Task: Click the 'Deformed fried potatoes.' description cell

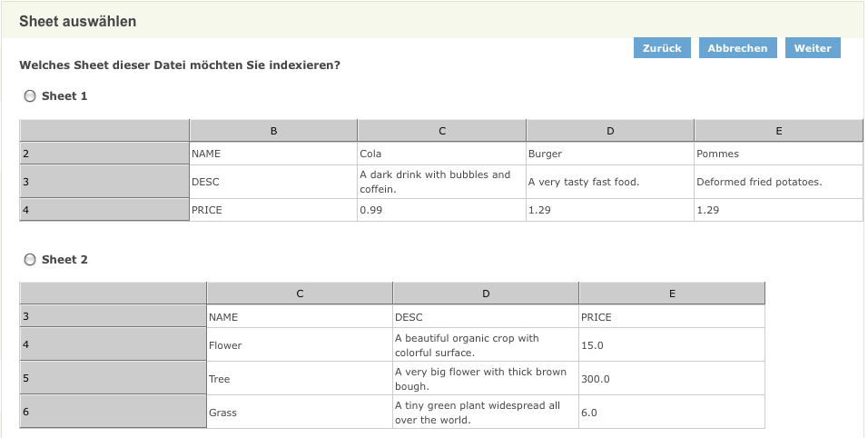Action: (778, 182)
